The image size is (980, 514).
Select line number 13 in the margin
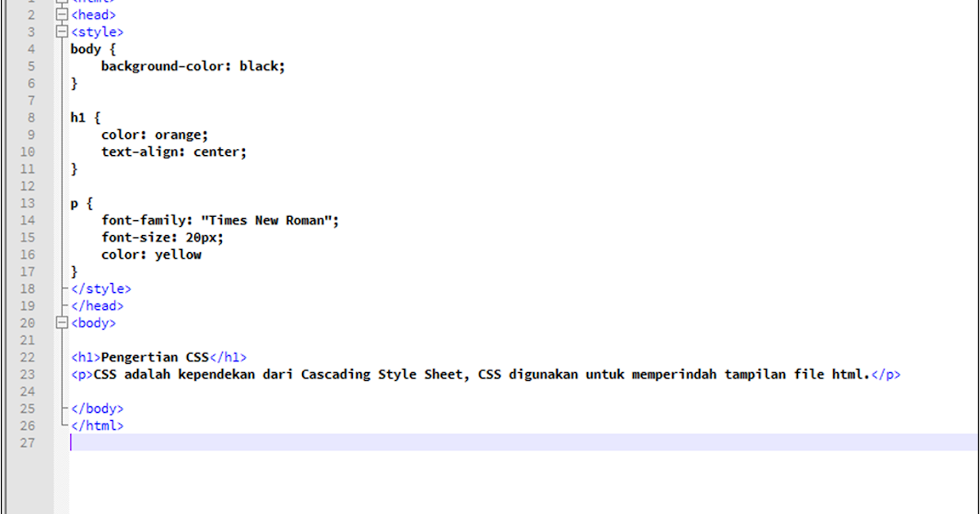(28, 203)
